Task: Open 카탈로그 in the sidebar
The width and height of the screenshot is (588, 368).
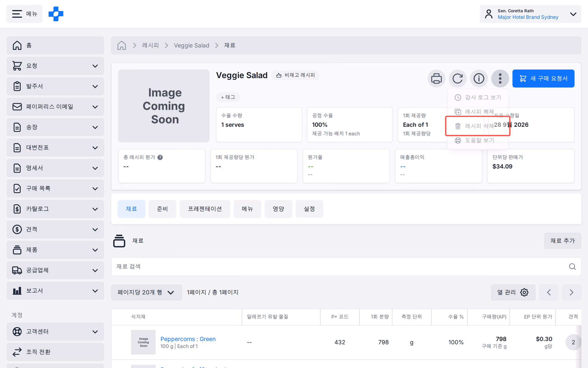Action: tap(55, 209)
